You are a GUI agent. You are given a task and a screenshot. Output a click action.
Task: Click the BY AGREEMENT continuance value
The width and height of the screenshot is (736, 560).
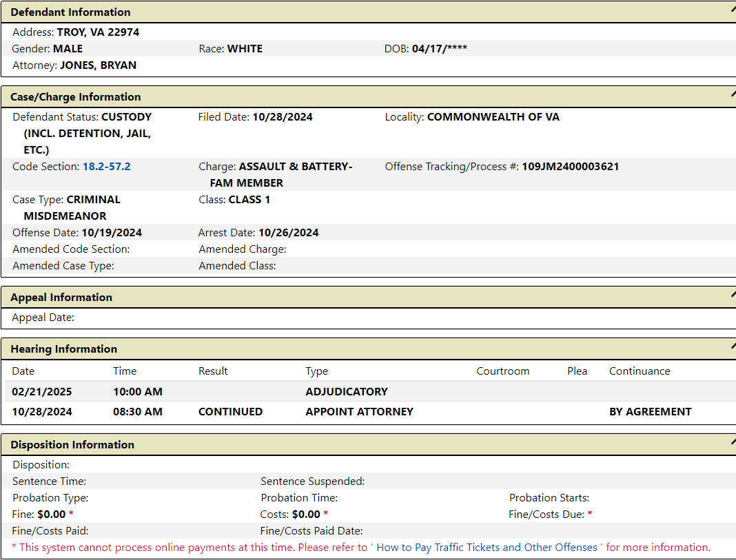tap(650, 412)
